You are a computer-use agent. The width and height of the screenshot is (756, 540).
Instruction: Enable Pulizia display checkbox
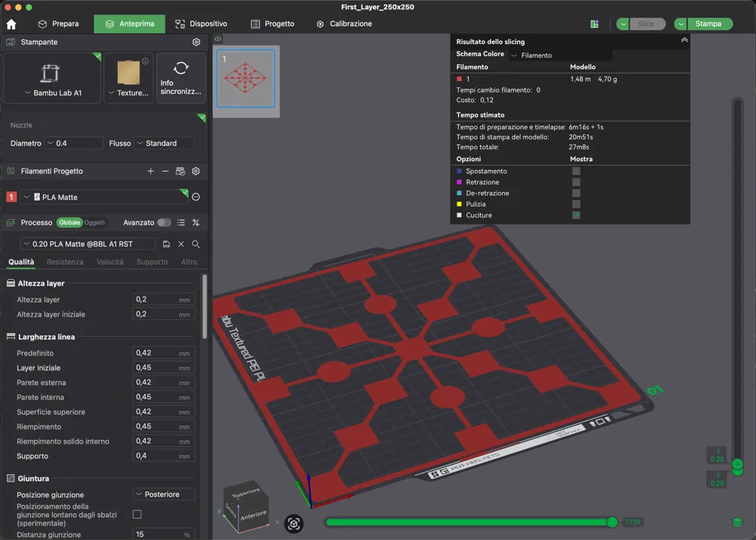576,204
